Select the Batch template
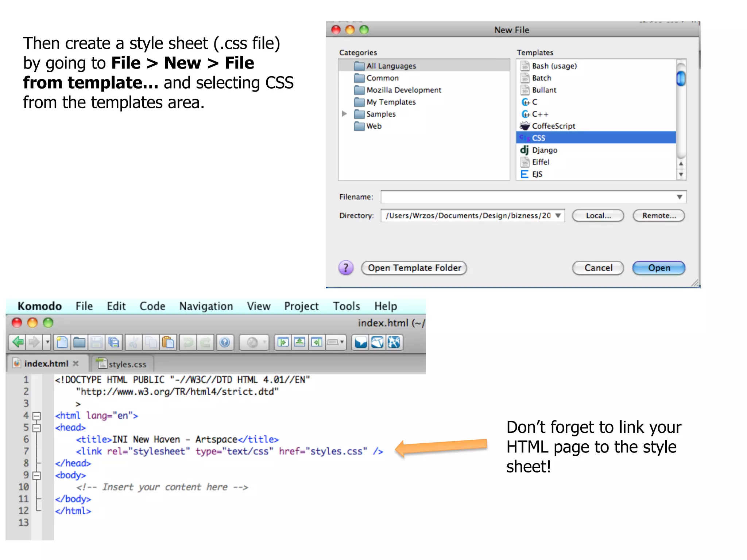 [596, 78]
